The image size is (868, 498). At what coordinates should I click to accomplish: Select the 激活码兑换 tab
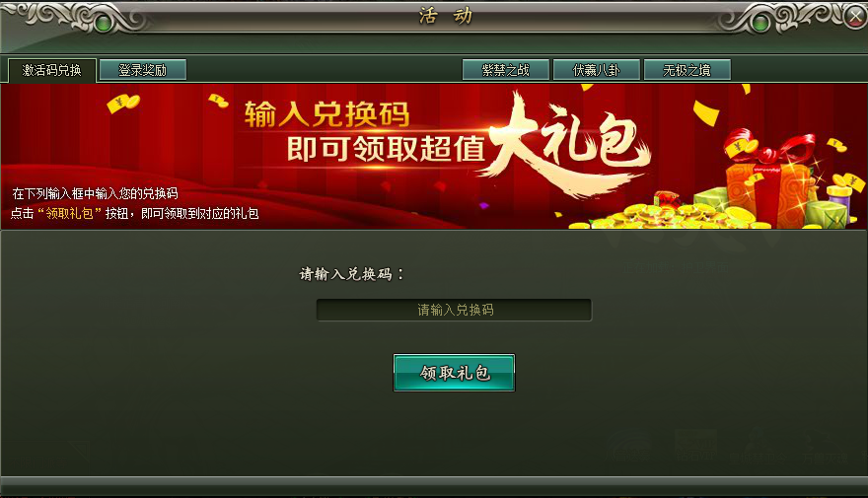[x=52, y=70]
